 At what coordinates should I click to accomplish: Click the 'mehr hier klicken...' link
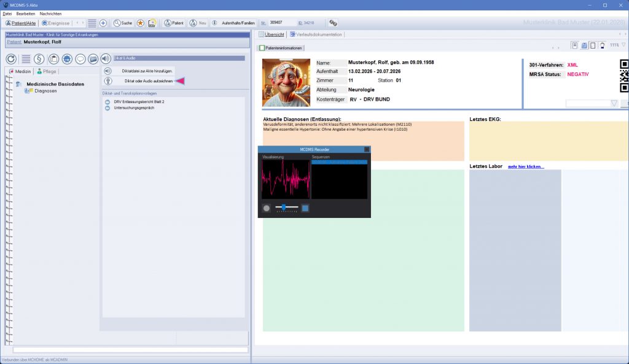click(x=526, y=166)
